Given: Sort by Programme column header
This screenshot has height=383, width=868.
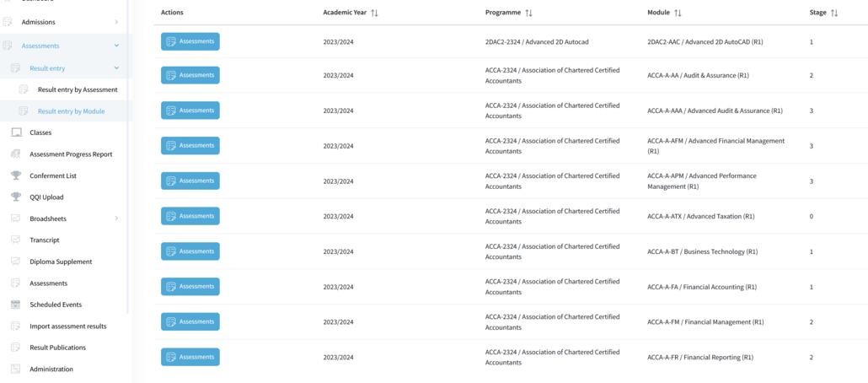Looking at the screenshot, I should coord(502,13).
